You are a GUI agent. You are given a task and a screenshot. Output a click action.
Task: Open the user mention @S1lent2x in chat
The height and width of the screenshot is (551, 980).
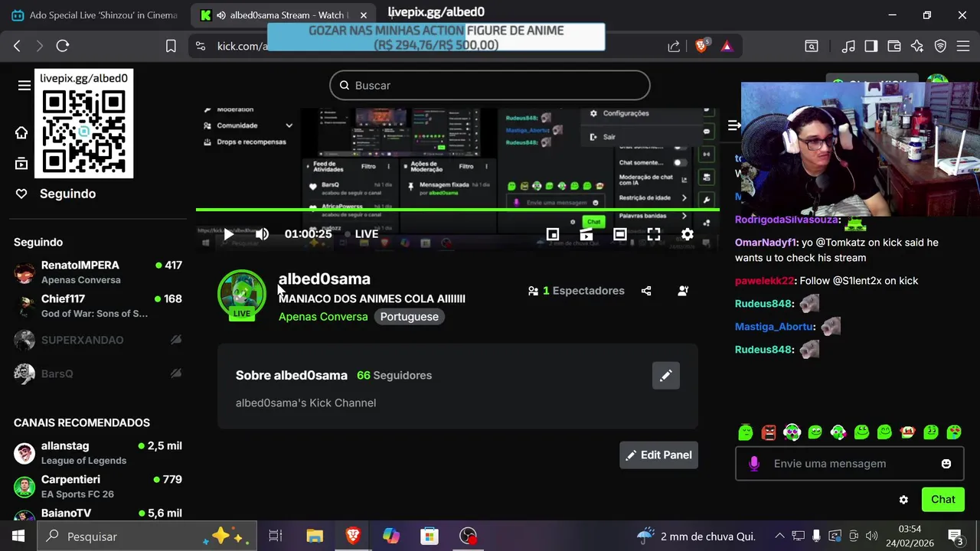coord(854,281)
